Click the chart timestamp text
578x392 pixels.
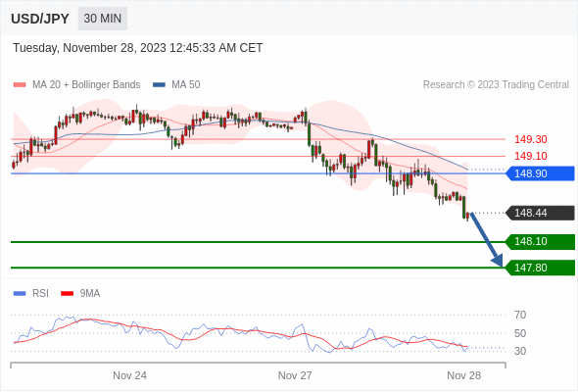(x=138, y=48)
